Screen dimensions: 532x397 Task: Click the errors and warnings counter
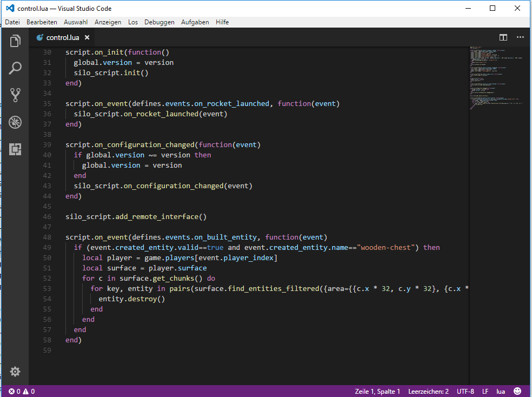[22, 391]
